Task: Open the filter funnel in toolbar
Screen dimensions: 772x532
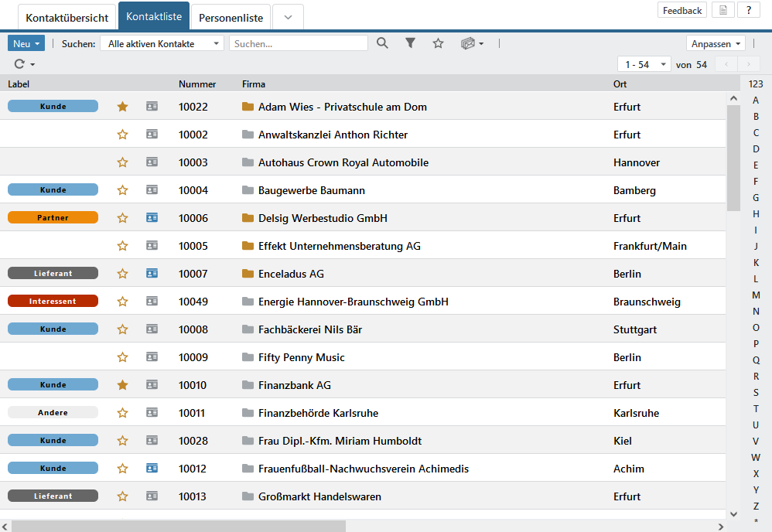Action: click(x=411, y=43)
